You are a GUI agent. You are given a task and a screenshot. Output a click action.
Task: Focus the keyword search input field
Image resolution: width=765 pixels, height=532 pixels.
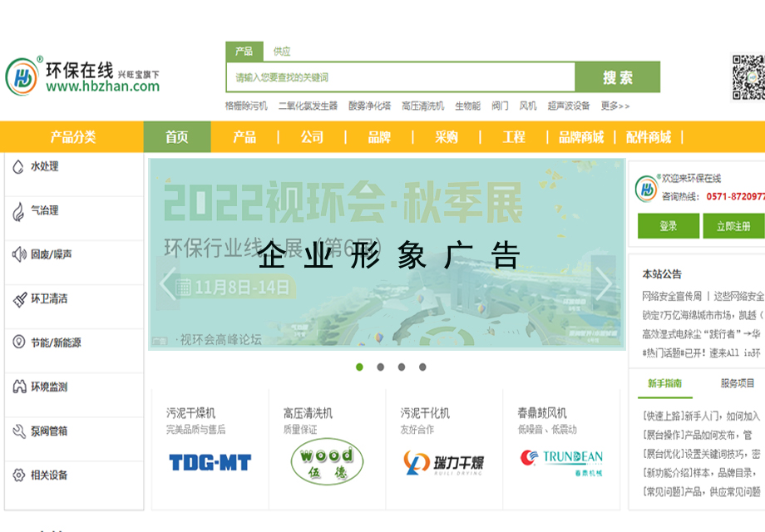(x=400, y=77)
